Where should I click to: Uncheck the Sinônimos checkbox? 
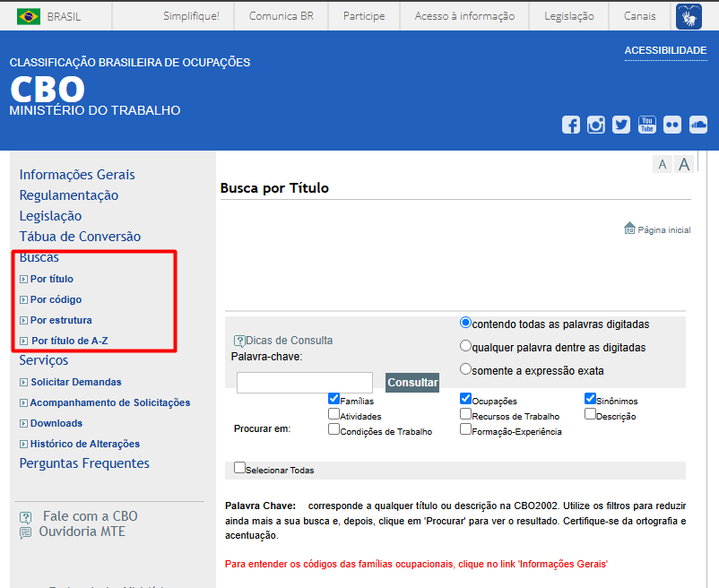[590, 399]
